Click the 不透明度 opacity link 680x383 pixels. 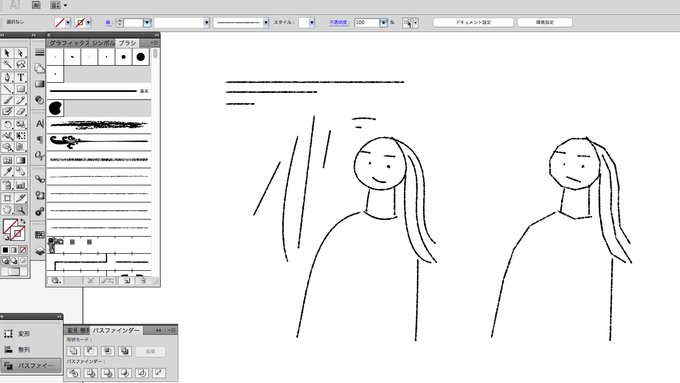[339, 23]
